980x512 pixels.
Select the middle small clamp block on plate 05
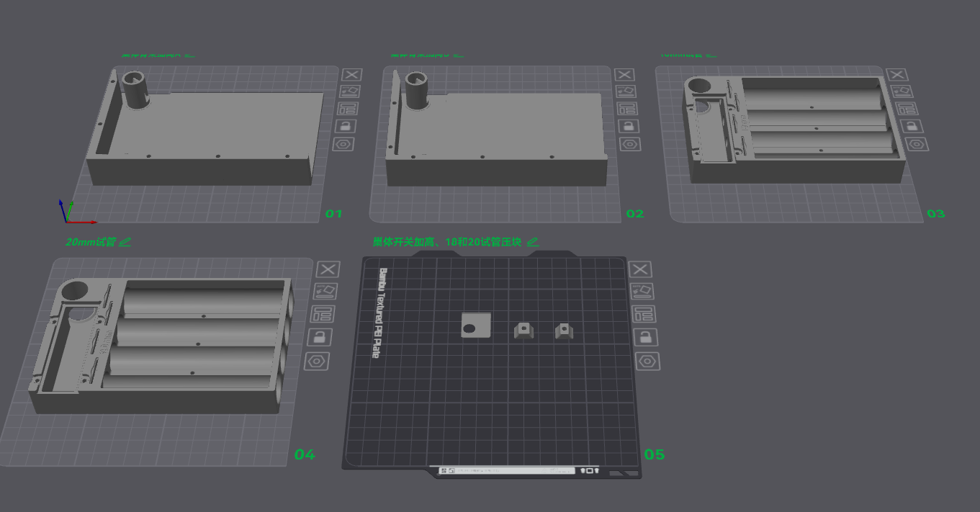pyautogui.click(x=524, y=331)
